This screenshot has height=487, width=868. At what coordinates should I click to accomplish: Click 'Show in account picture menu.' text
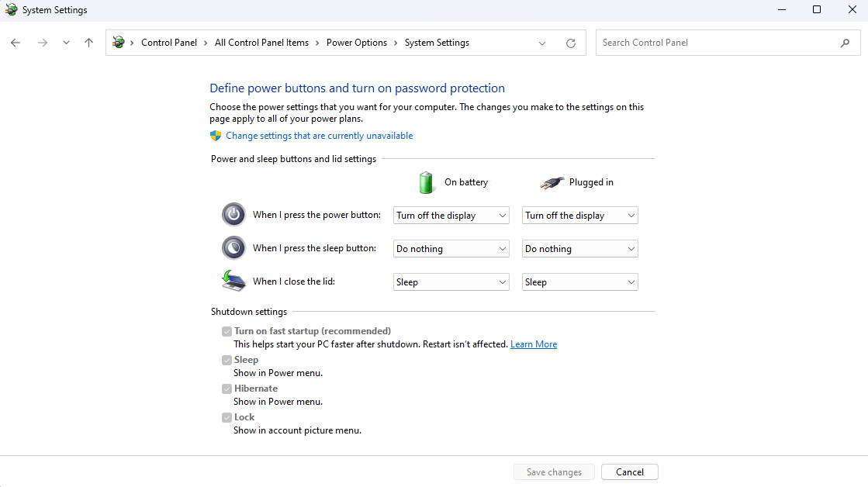[297, 430]
